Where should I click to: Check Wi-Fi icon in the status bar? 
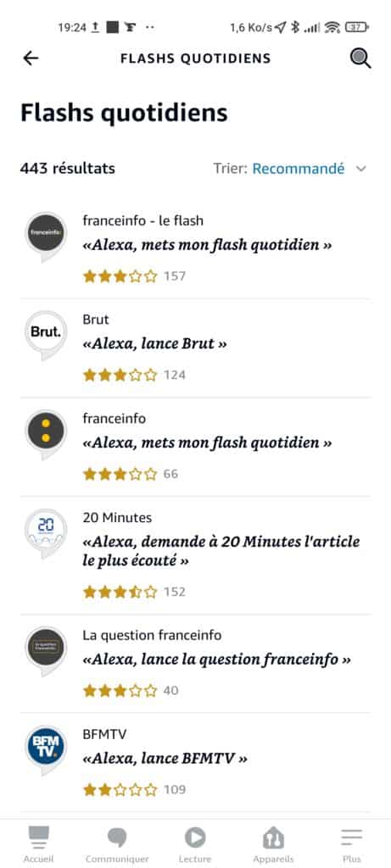[332, 27]
